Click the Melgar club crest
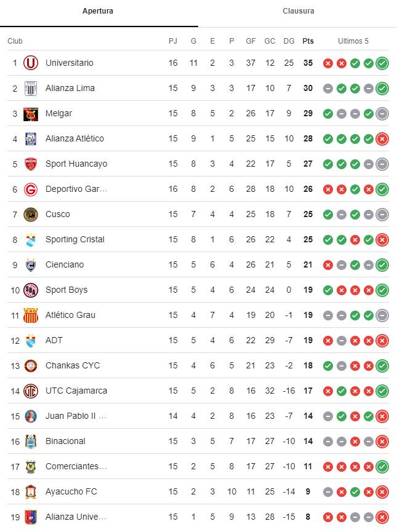The width and height of the screenshot is (397, 532). point(31,114)
